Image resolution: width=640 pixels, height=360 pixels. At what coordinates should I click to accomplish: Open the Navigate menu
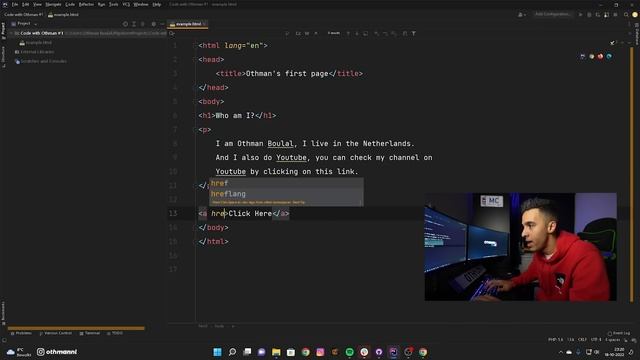pyautogui.click(x=53, y=4)
